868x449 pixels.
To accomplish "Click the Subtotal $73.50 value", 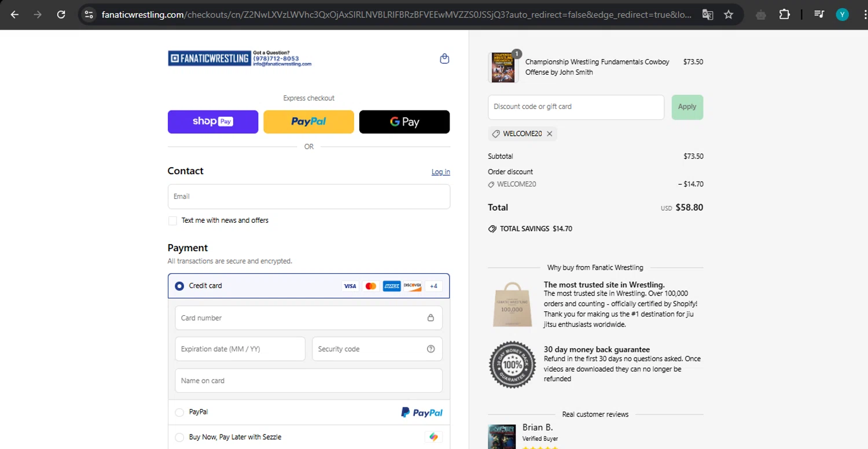I will (693, 156).
